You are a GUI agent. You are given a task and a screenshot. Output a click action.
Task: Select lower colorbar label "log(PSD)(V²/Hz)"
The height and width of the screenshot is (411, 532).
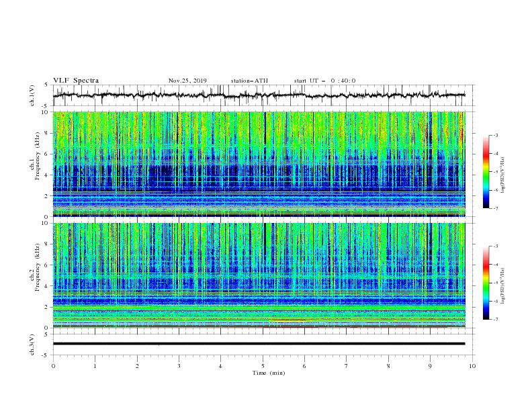point(502,285)
